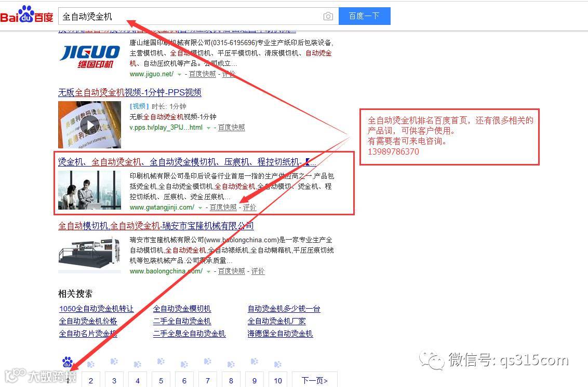Go to results page 6

point(184,380)
